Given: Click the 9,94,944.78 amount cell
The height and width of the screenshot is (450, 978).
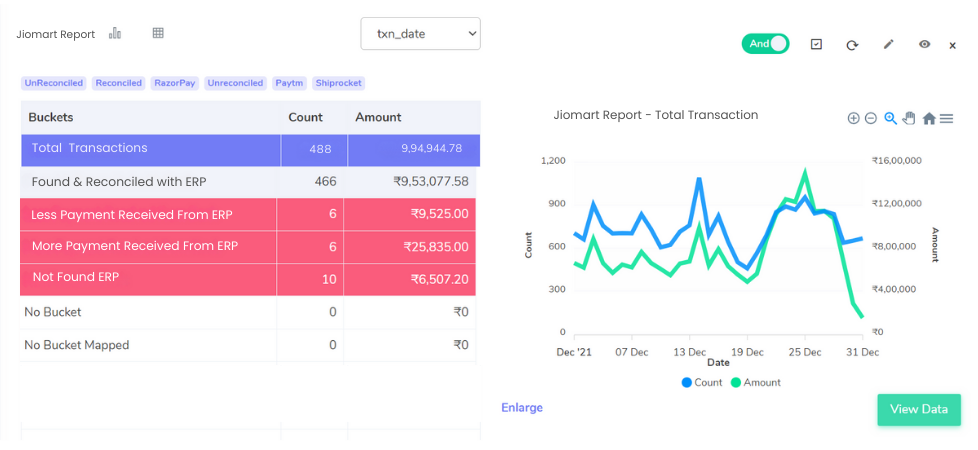Looking at the screenshot, I should (414, 150).
